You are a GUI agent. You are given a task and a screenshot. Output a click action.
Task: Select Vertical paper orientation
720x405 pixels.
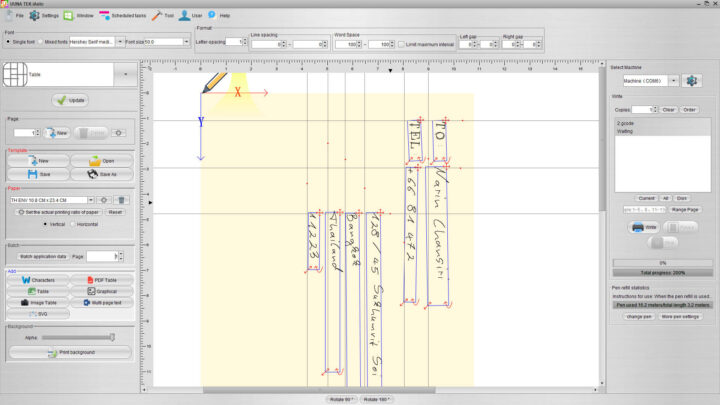pyautogui.click(x=45, y=224)
